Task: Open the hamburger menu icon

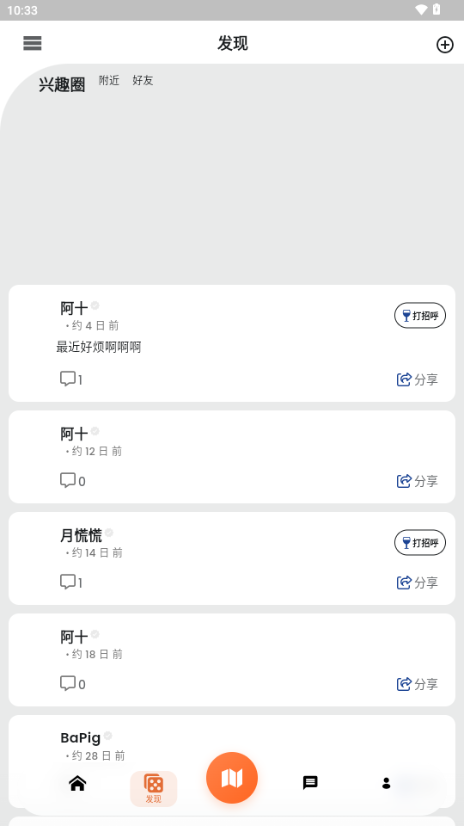Action: coord(32,43)
